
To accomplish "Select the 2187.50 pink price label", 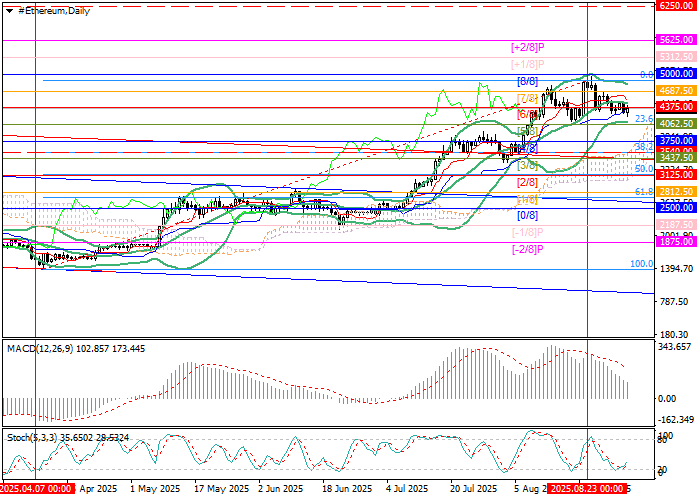I will tap(676, 225).
